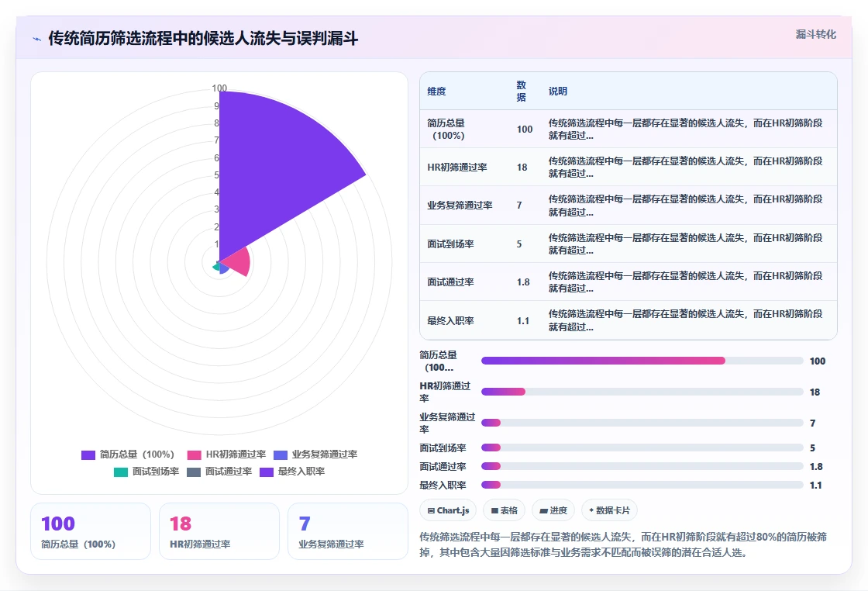
Task: Click the 业务复筛通过率 progress bar
Action: tap(642, 423)
